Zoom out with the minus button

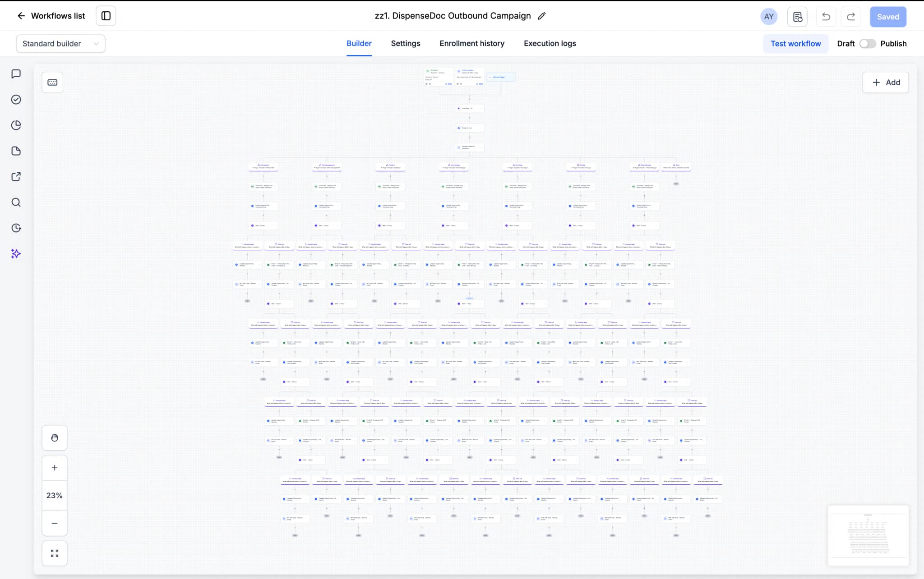pos(55,524)
